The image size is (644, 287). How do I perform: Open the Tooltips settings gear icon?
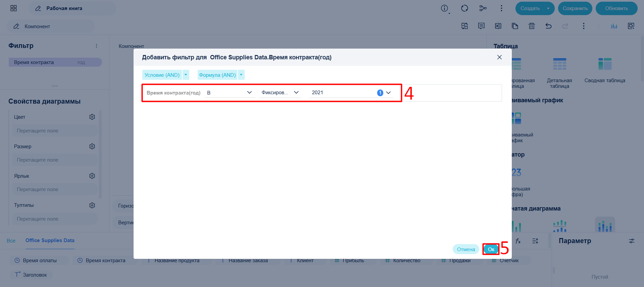(x=92, y=205)
